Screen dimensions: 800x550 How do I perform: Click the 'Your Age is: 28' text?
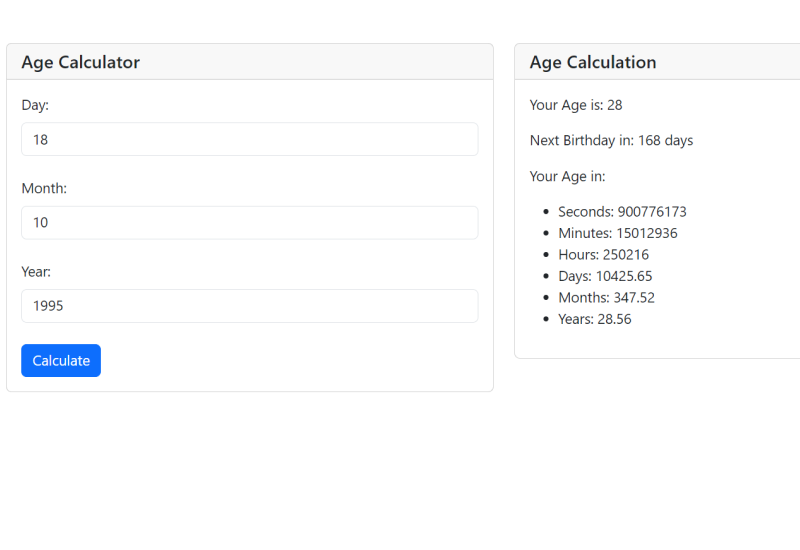[x=576, y=105]
